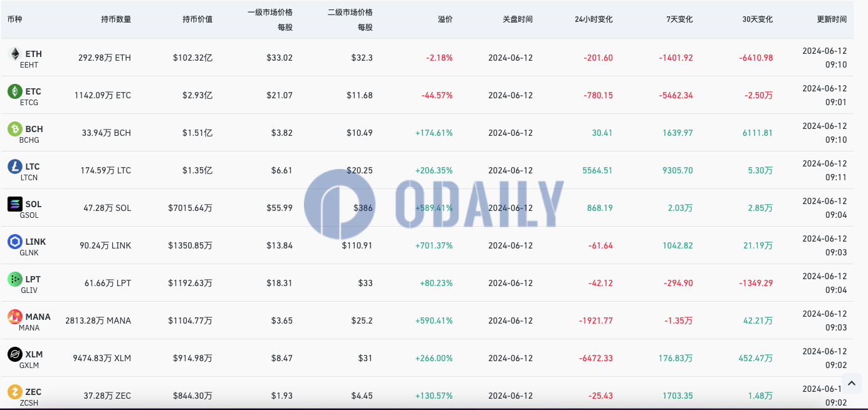Sort by the 持币数量 column header
The height and width of the screenshot is (410, 868).
click(116, 19)
